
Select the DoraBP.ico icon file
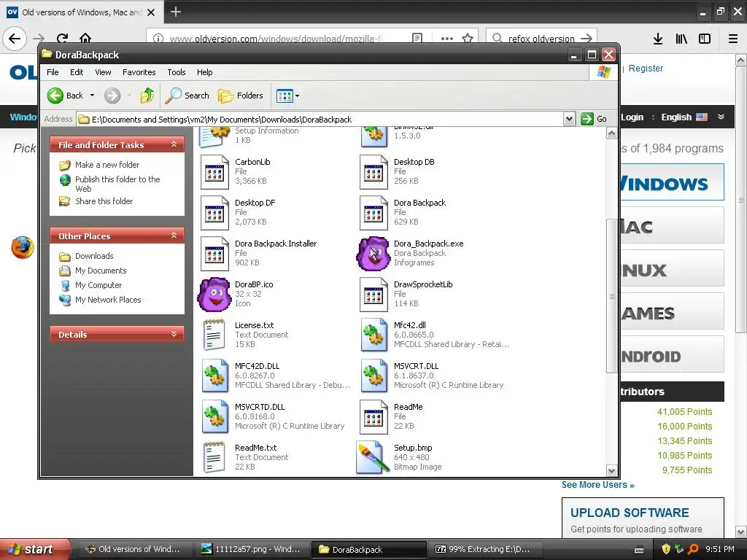pyautogui.click(x=214, y=295)
